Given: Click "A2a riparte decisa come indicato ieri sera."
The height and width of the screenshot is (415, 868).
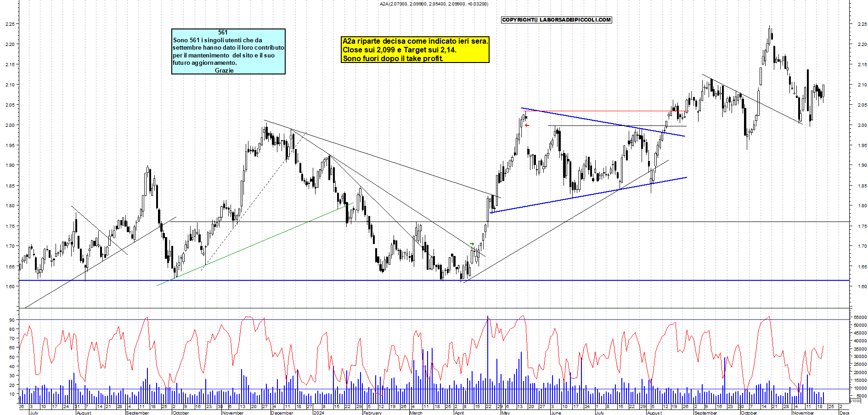Looking at the screenshot, I should [x=415, y=41].
